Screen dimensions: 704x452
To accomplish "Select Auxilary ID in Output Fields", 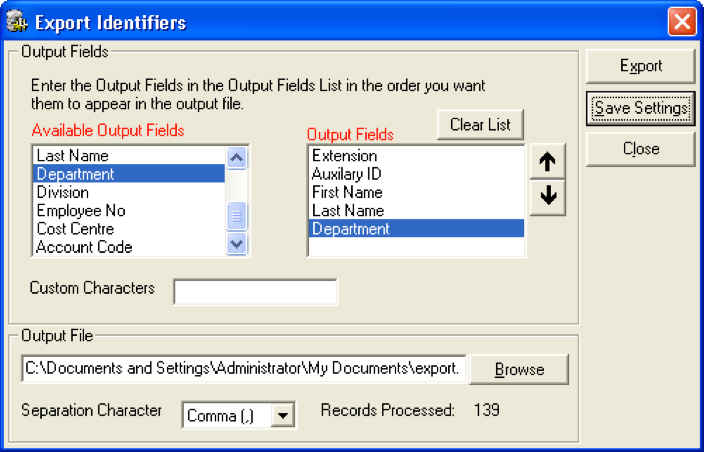I will tap(416, 174).
